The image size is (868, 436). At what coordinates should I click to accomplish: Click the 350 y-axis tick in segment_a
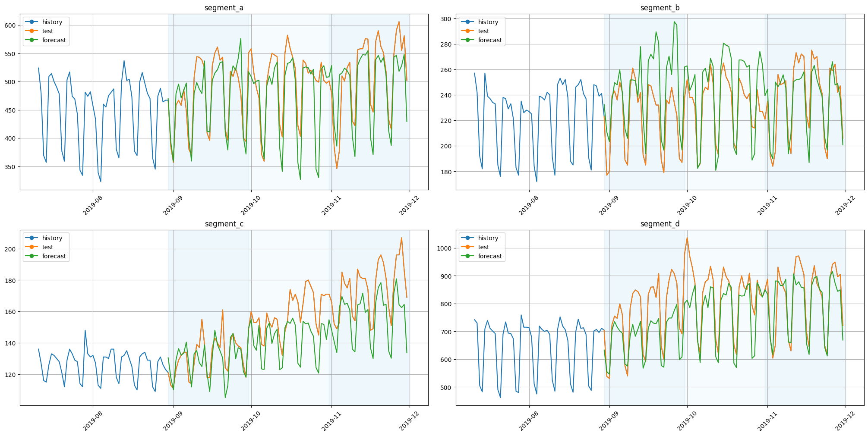10,167
